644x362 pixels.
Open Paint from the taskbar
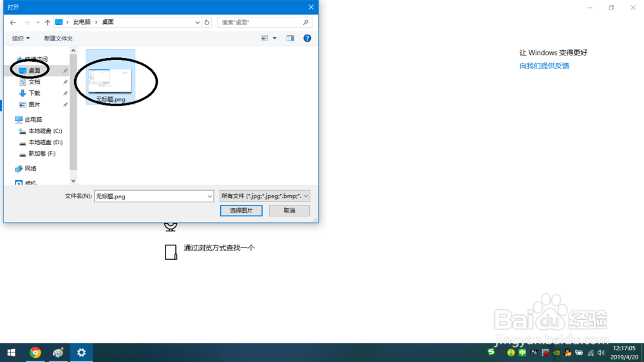coord(58,352)
